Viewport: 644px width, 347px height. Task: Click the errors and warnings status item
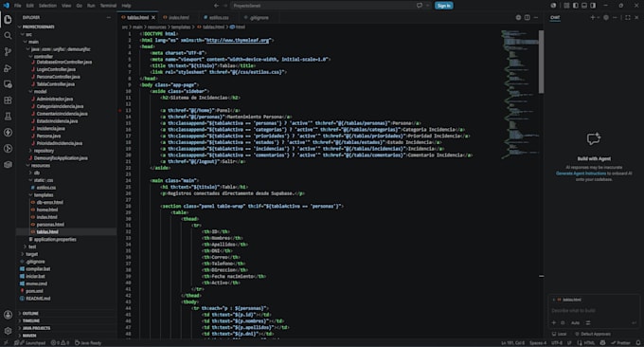point(60,343)
